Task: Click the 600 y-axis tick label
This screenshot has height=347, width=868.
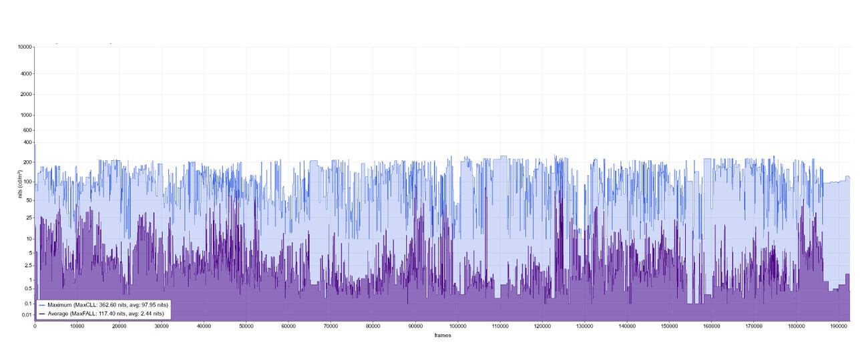Action: 27,130
